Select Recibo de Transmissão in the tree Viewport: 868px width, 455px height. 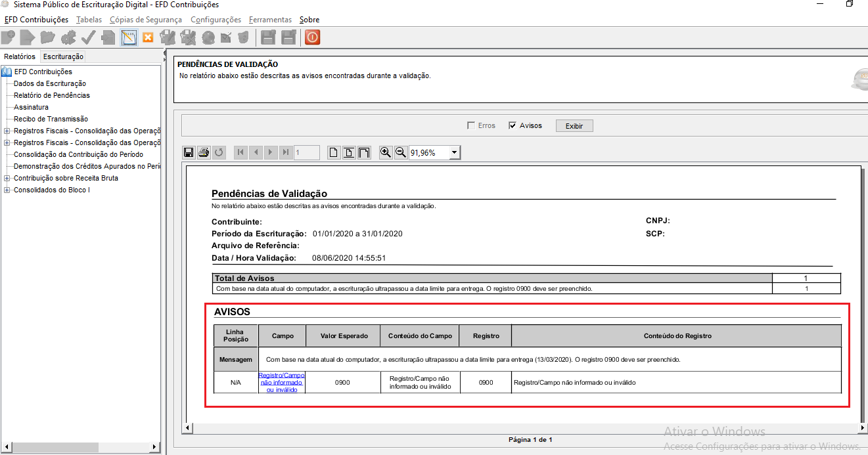pos(51,119)
